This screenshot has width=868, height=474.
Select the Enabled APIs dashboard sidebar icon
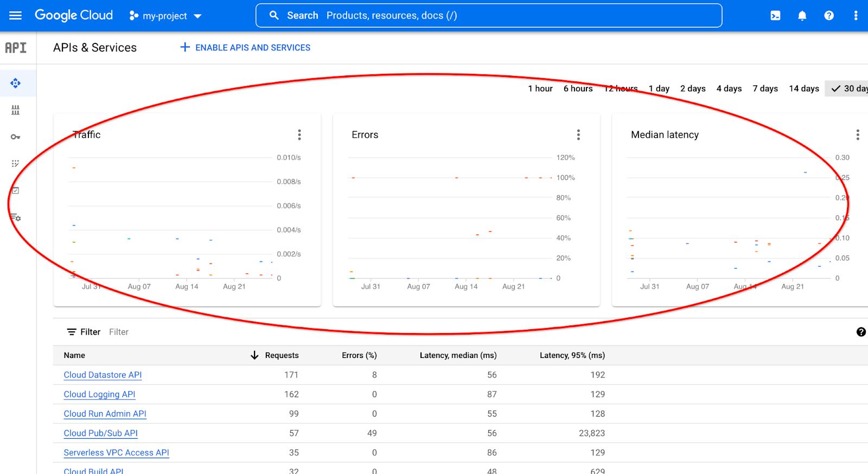click(15, 83)
